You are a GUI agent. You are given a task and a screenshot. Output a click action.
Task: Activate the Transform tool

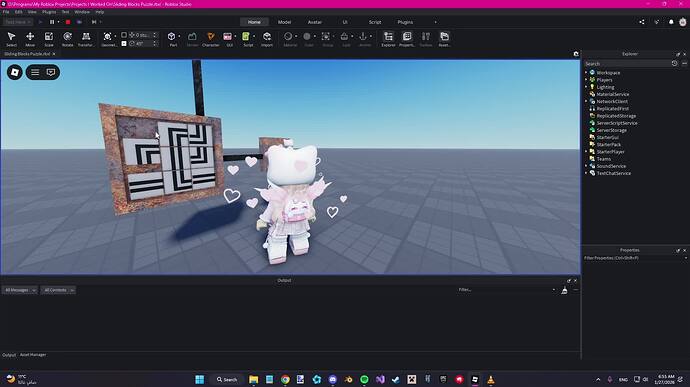86,39
